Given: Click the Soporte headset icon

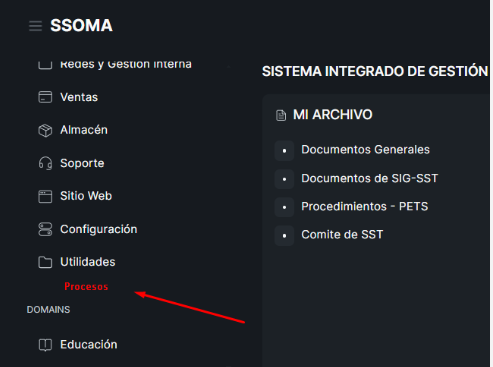Looking at the screenshot, I should (x=45, y=163).
